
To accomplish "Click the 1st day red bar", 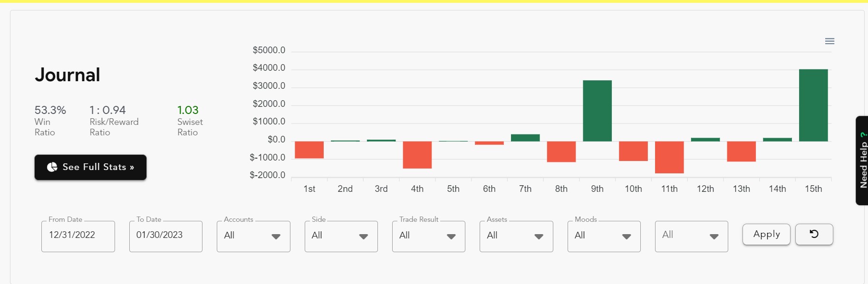I will click(x=309, y=150).
